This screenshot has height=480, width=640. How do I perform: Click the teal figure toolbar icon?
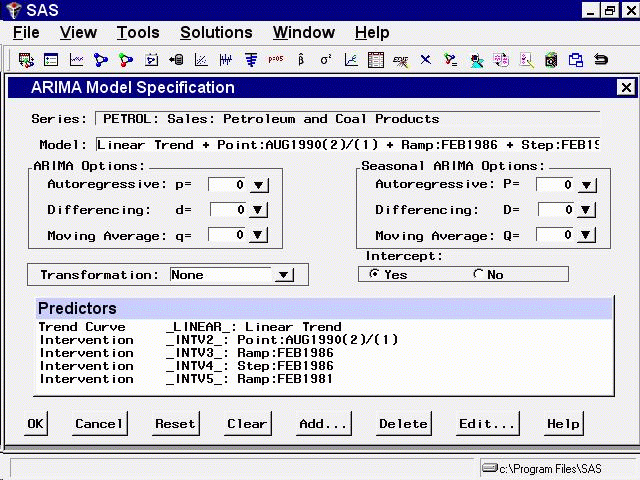tap(476, 61)
